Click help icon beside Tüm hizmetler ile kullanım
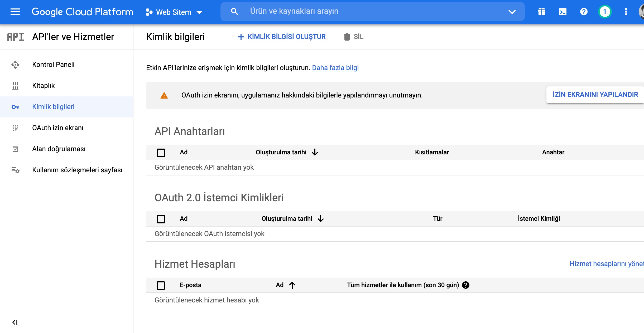The height and width of the screenshot is (333, 644). click(466, 285)
